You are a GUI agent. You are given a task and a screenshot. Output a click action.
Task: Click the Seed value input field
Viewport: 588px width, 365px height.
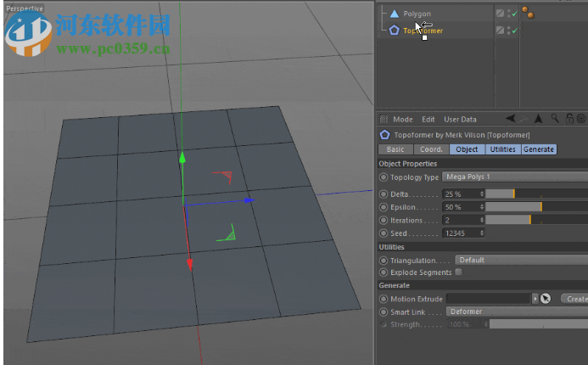tap(462, 233)
